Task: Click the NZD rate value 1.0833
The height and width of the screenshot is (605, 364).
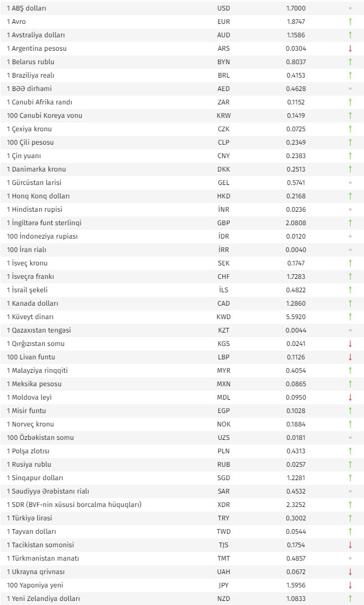Action: [x=296, y=599]
